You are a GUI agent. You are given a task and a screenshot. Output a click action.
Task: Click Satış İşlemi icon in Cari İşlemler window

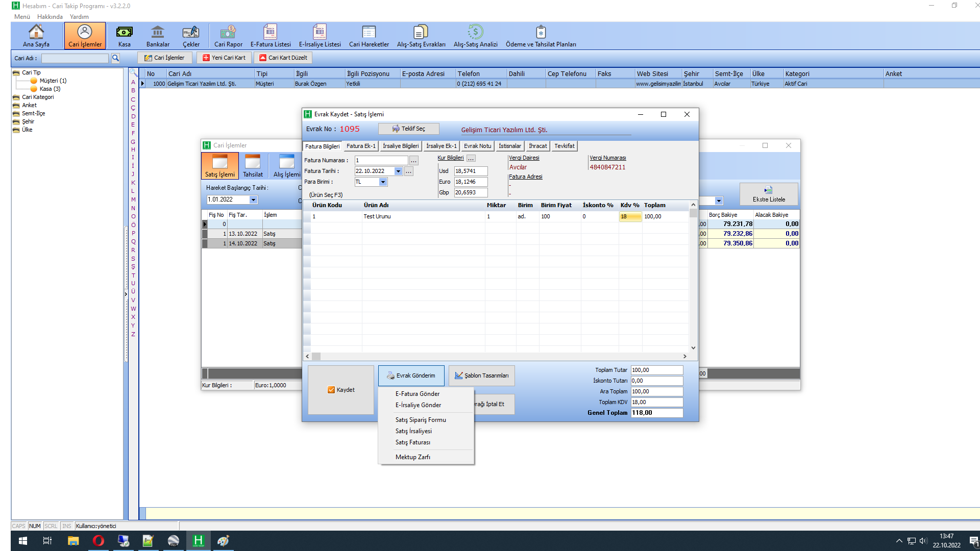tap(220, 166)
